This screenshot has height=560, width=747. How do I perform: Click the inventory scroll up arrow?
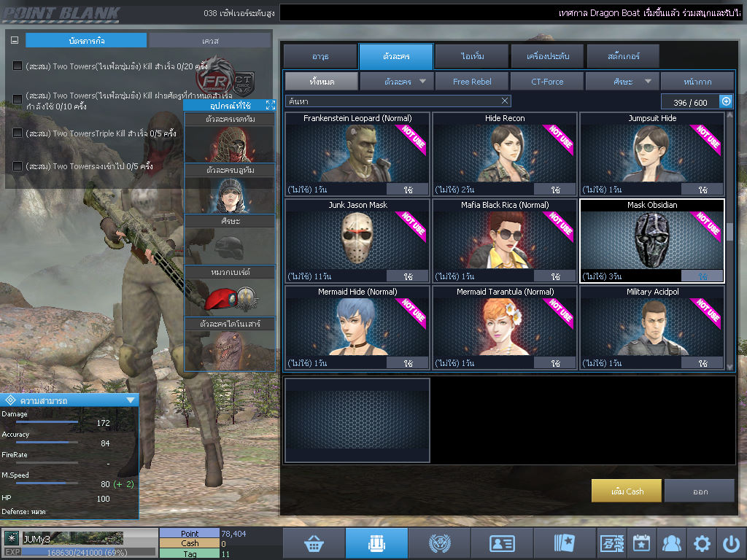click(x=729, y=114)
